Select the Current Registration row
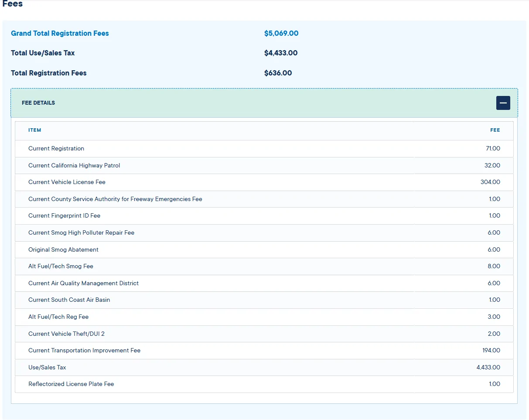Screen dimensions: 529x420 [264, 149]
